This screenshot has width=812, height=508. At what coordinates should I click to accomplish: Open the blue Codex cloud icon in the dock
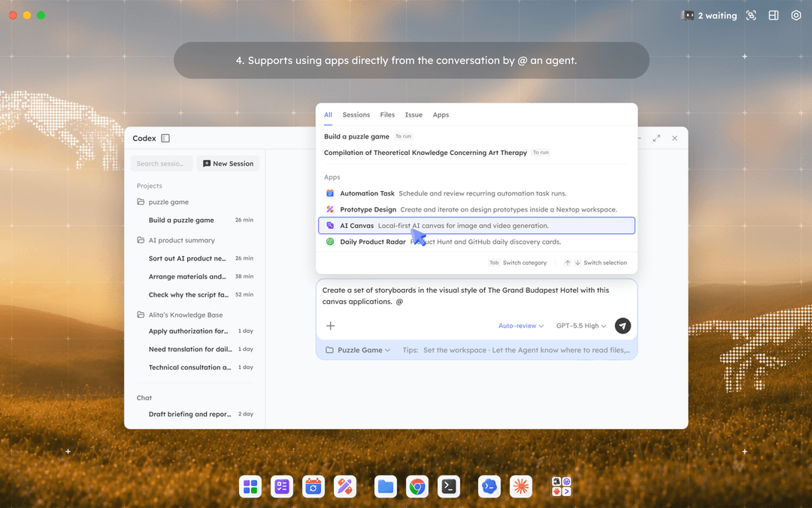click(489, 487)
